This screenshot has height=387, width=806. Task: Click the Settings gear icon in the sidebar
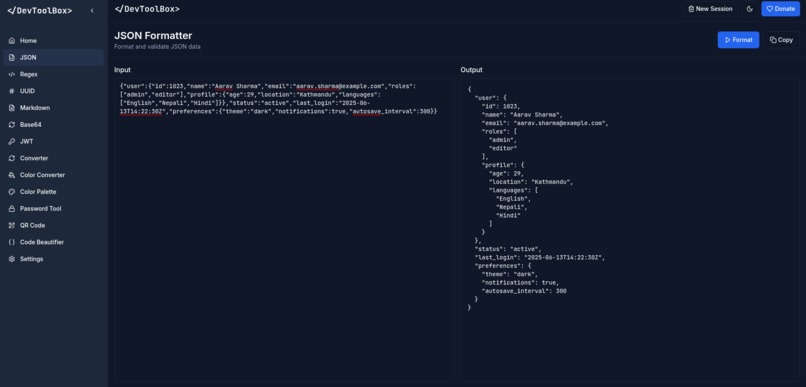tap(12, 259)
